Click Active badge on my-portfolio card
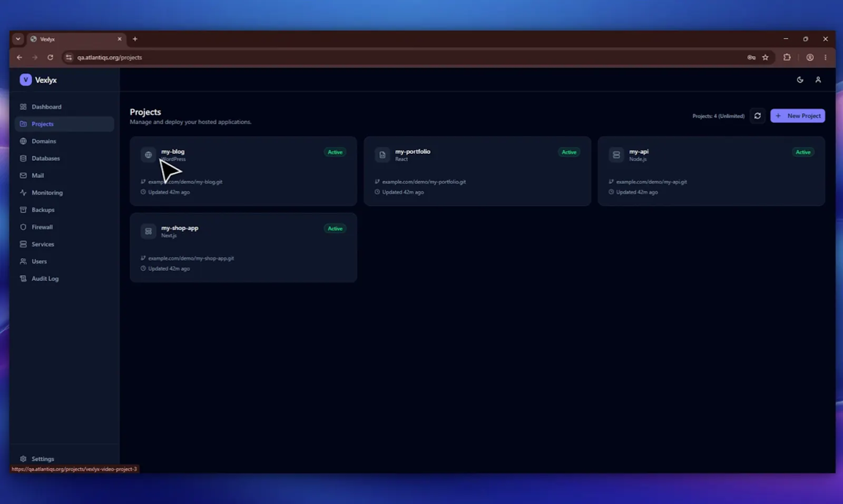 click(x=569, y=152)
